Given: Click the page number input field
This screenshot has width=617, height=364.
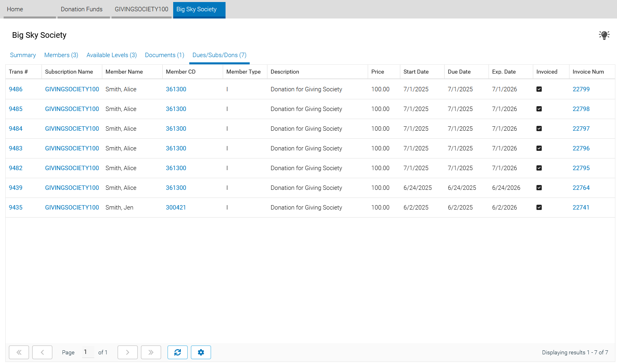Looking at the screenshot, I should click(88, 352).
